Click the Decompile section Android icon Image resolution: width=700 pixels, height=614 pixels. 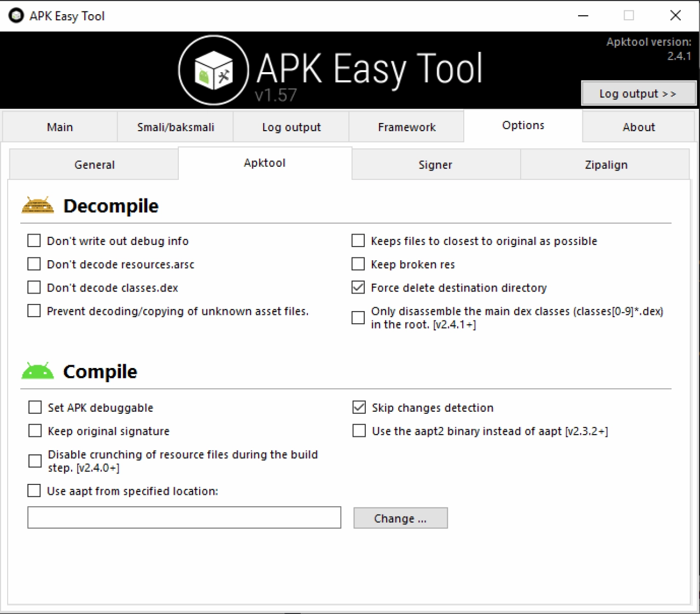coord(38,205)
